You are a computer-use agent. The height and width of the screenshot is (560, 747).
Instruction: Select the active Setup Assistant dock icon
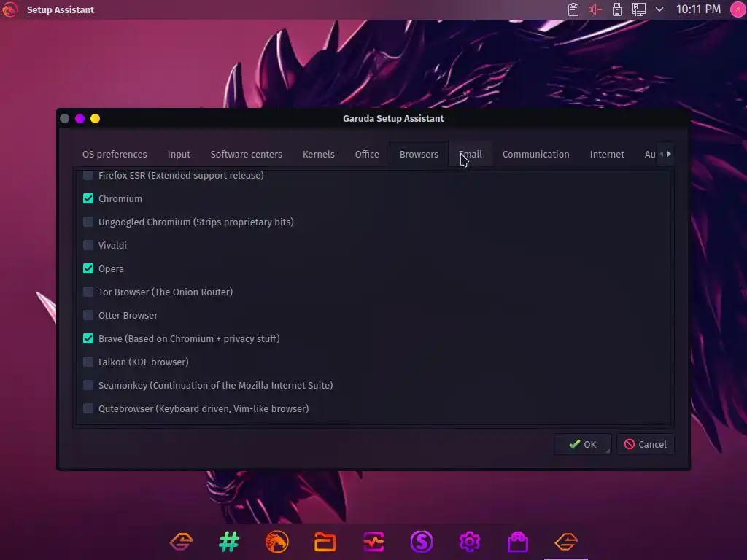pos(566,542)
